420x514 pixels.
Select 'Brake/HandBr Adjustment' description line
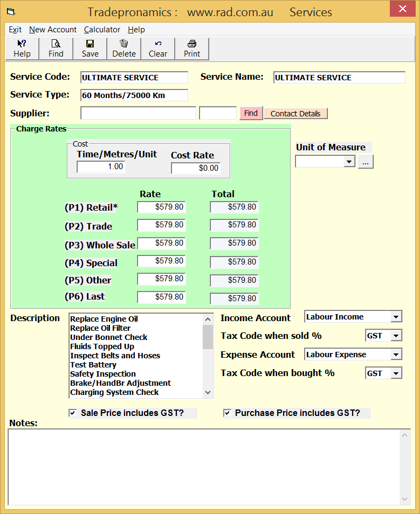pos(120,383)
